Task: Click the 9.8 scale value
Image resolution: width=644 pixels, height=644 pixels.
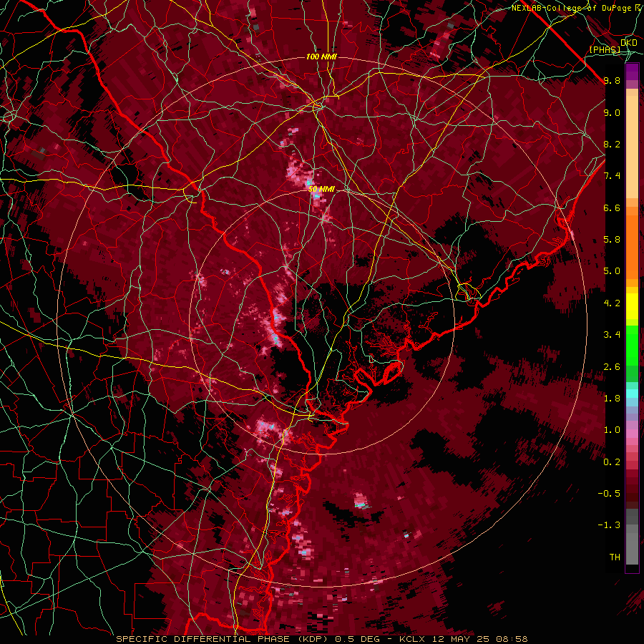Action: coord(612,81)
